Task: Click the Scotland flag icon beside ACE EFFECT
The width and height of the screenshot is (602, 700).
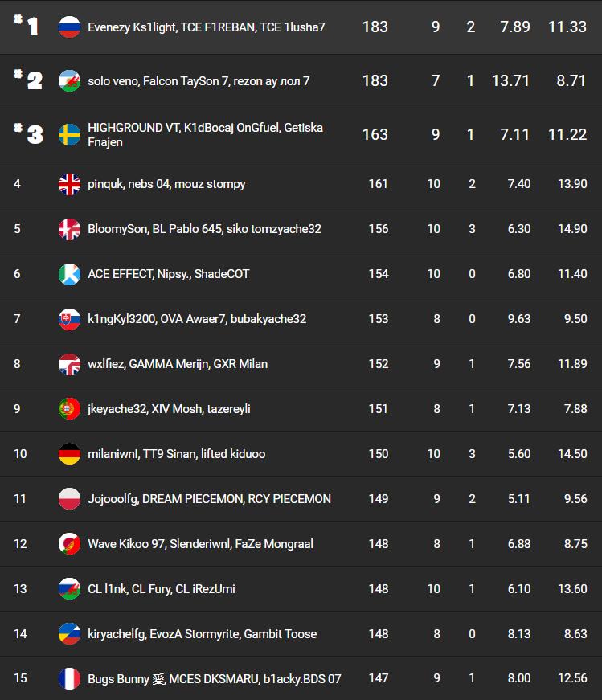Action: click(69, 274)
